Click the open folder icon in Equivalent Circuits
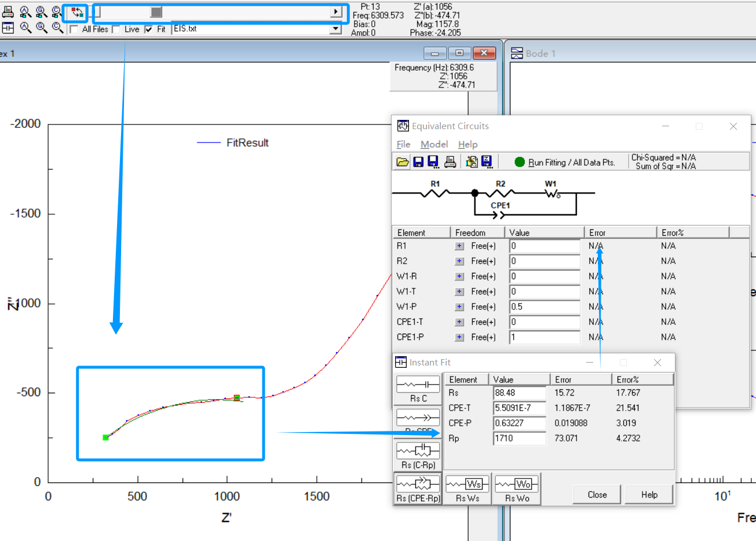Image resolution: width=756 pixels, height=541 pixels. (403, 162)
